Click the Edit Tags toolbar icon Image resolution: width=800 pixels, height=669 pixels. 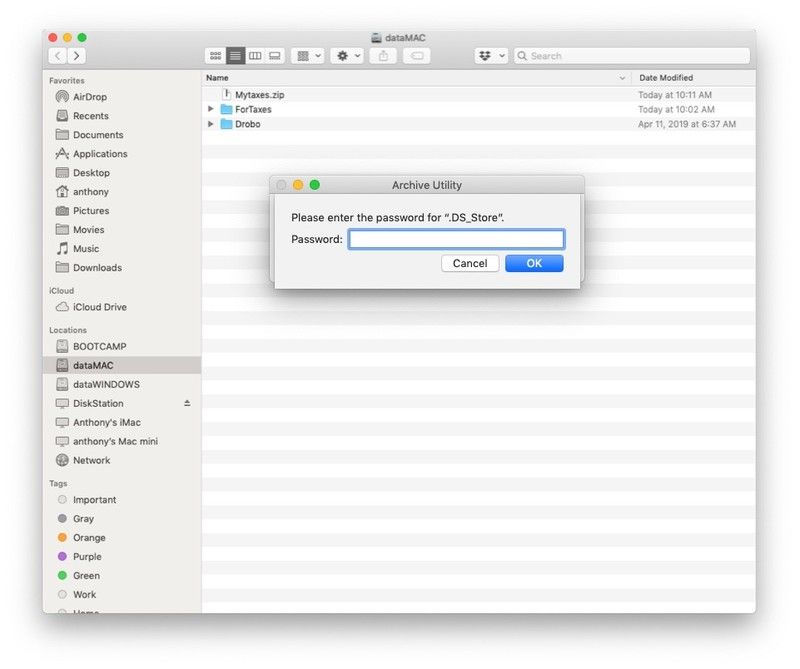pos(418,56)
